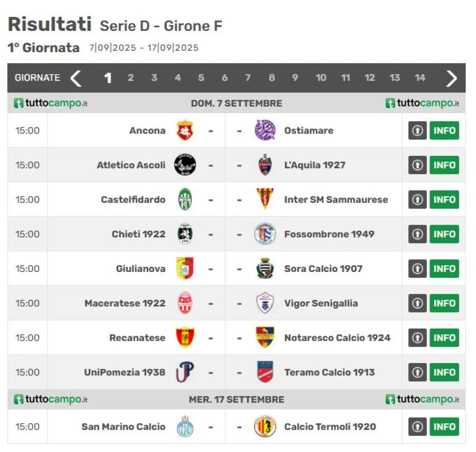Click the Ancona team crest
Image resolution: width=476 pixels, height=452 pixels.
pyautogui.click(x=185, y=130)
